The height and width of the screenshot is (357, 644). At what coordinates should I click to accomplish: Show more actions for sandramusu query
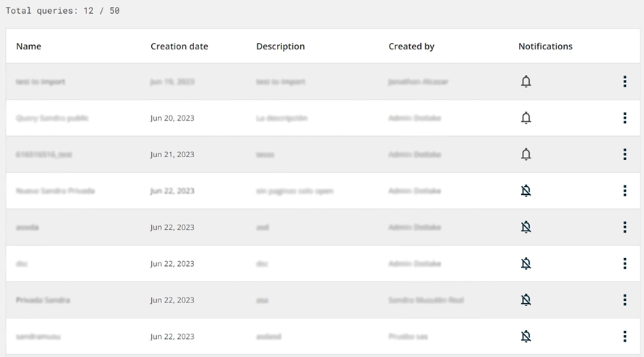tap(624, 336)
